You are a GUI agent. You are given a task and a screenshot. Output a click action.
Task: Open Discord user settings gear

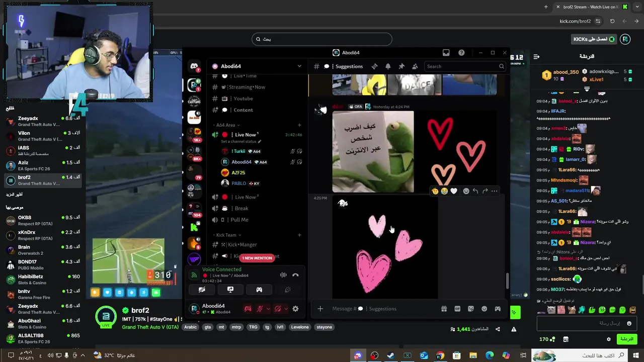click(x=295, y=309)
